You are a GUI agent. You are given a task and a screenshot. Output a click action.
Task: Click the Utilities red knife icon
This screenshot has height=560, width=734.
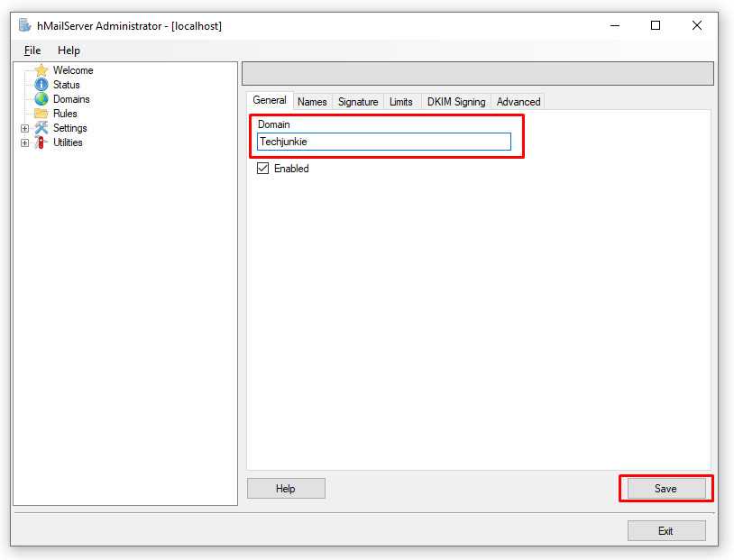[41, 142]
